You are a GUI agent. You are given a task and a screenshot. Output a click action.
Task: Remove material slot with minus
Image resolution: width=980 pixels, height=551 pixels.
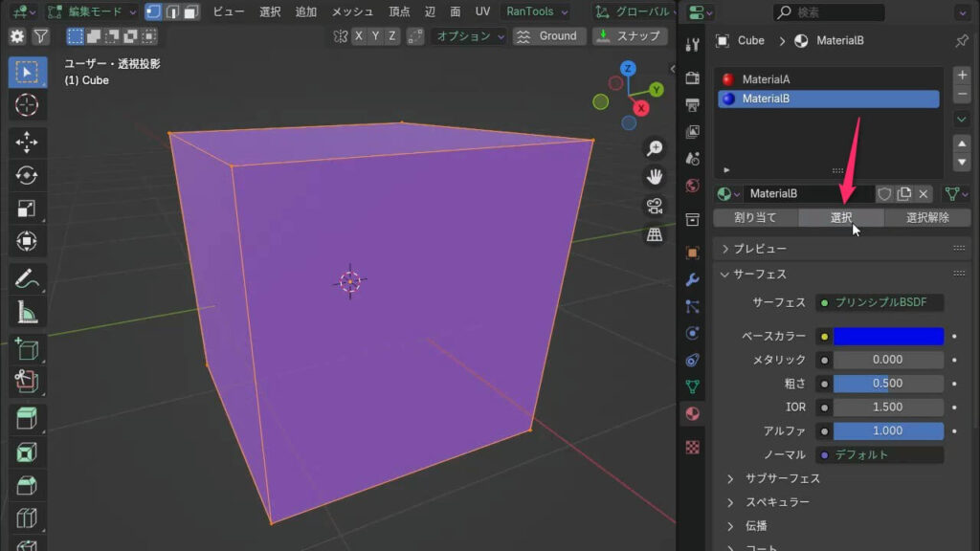962,95
